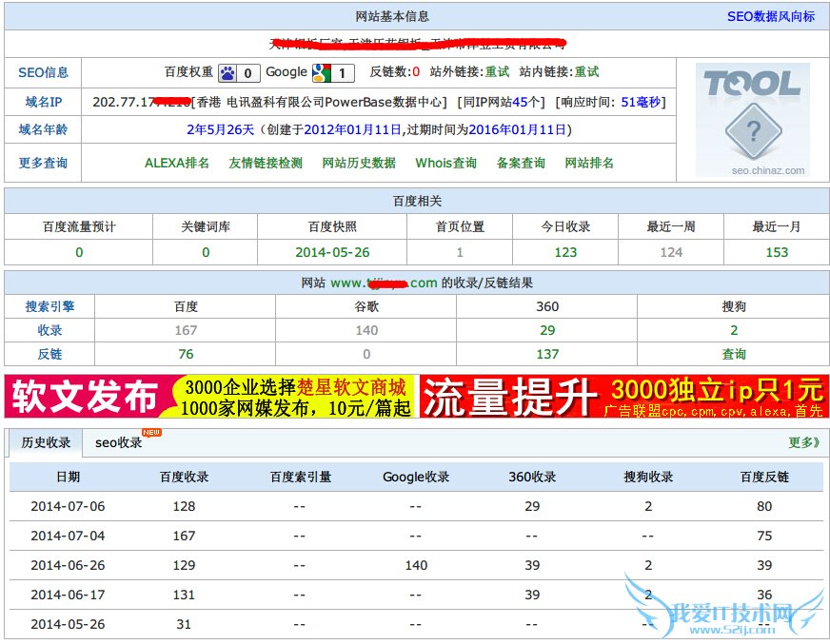
Task: Open 备案查询 link
Action: [x=521, y=163]
